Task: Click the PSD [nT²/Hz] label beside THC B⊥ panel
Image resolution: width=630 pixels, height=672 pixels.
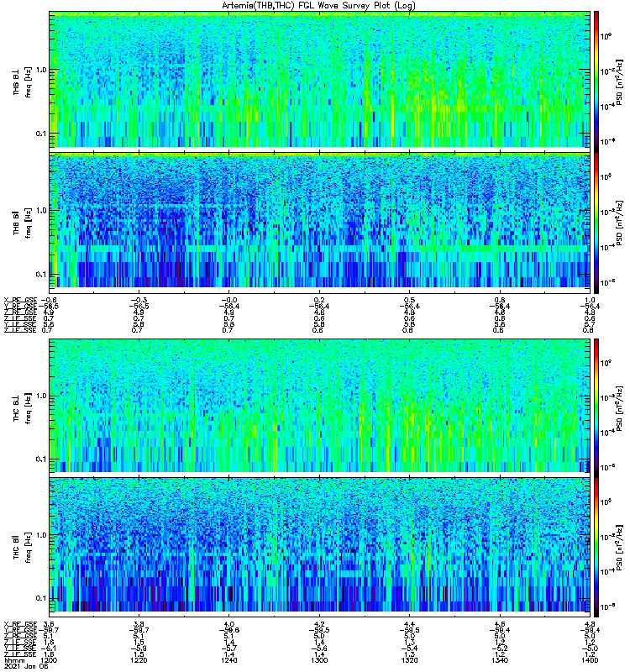Action: point(620,407)
